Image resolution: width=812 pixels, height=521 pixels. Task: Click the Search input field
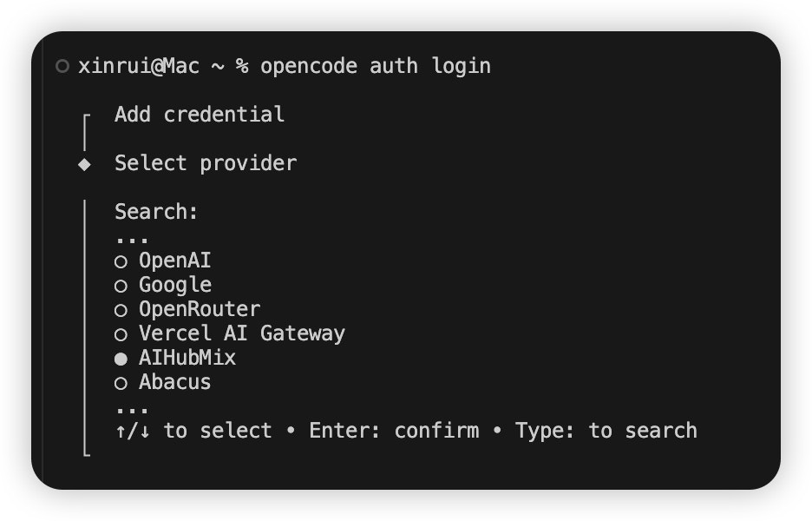[x=156, y=211]
